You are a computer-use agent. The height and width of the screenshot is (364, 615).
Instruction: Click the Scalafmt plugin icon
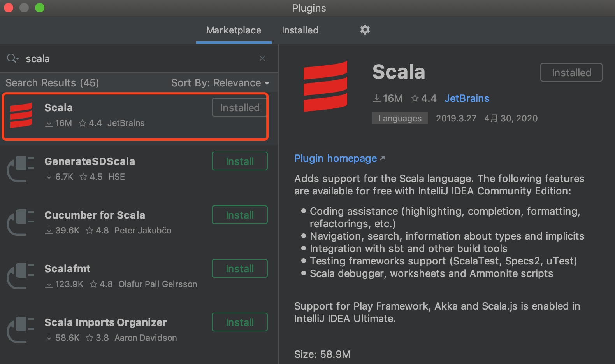pyautogui.click(x=21, y=276)
